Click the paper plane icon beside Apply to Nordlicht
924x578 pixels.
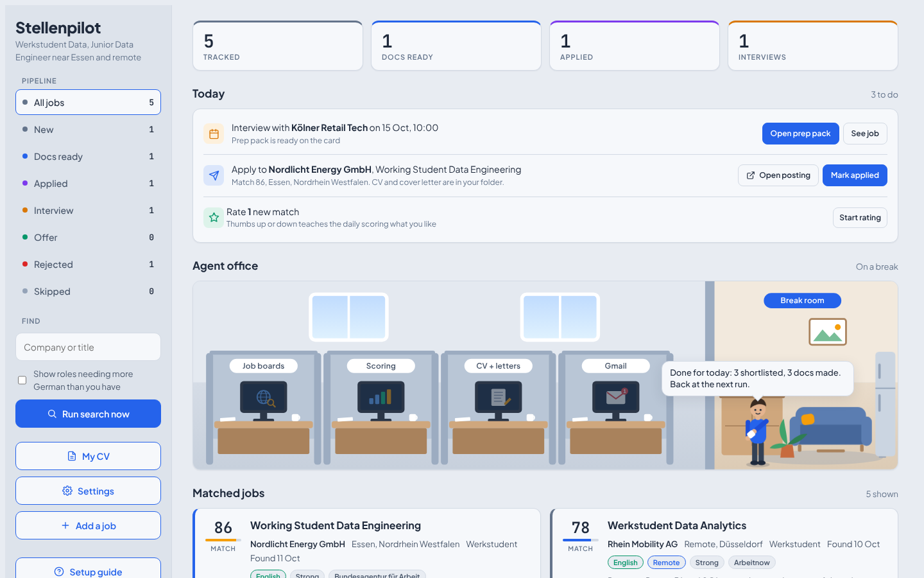[214, 175]
